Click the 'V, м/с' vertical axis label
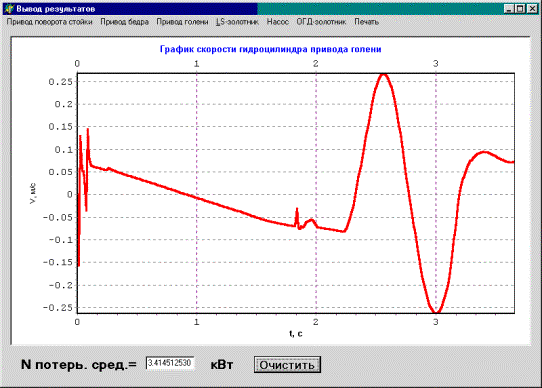 point(33,194)
